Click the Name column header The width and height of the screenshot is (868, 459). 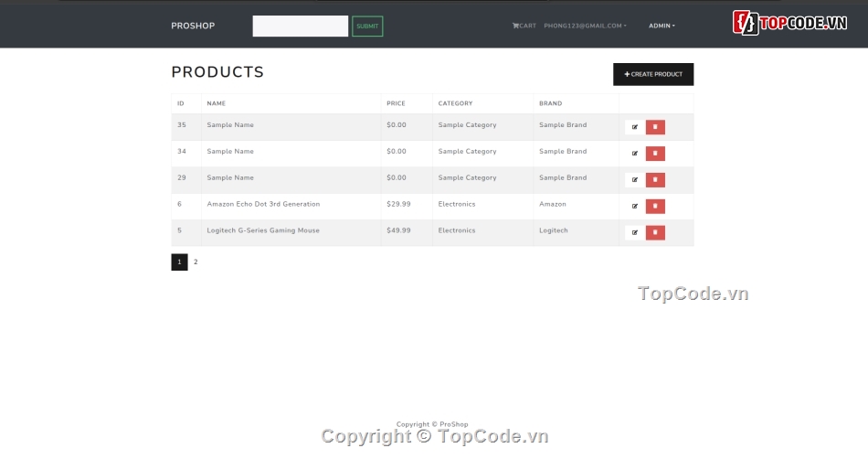[x=217, y=103]
